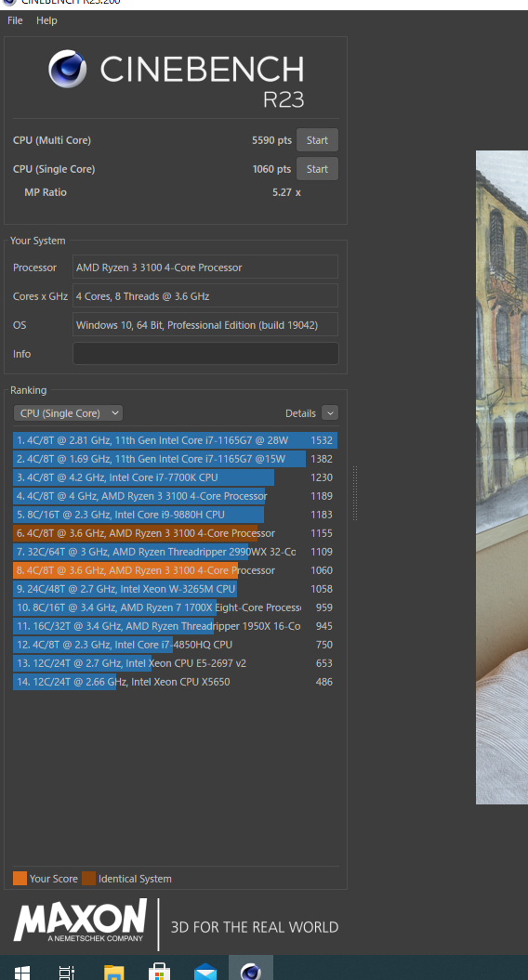Click the 5590 pts multi core score
Screen dimensions: 528x980
click(271, 140)
